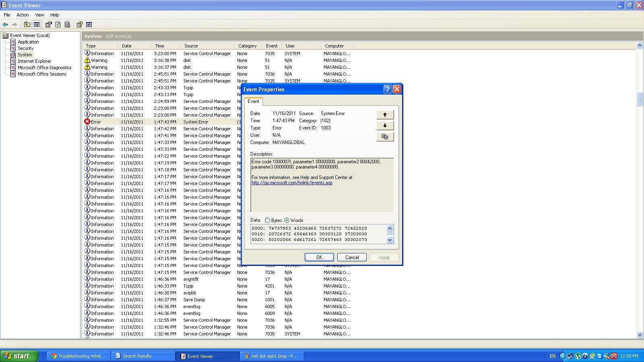Viewport: 644px width, 362px height.
Task: Select the Words radio button
Action: click(x=287, y=220)
